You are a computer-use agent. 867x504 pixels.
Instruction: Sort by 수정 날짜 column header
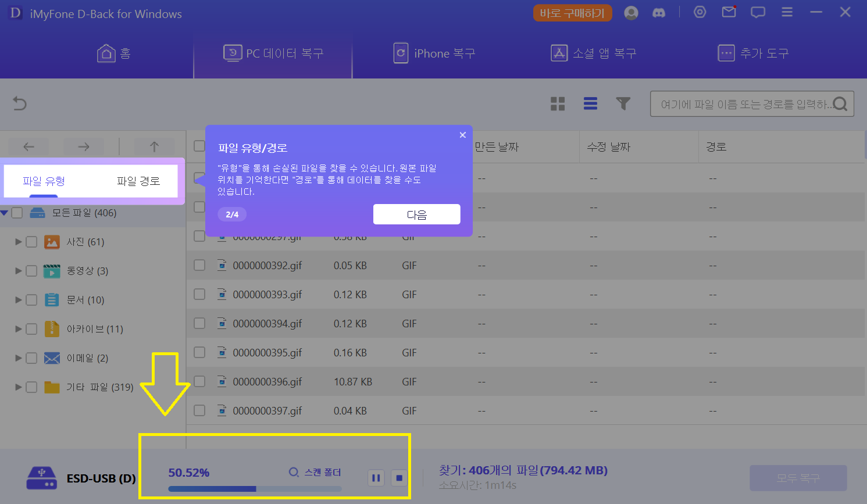(x=609, y=147)
